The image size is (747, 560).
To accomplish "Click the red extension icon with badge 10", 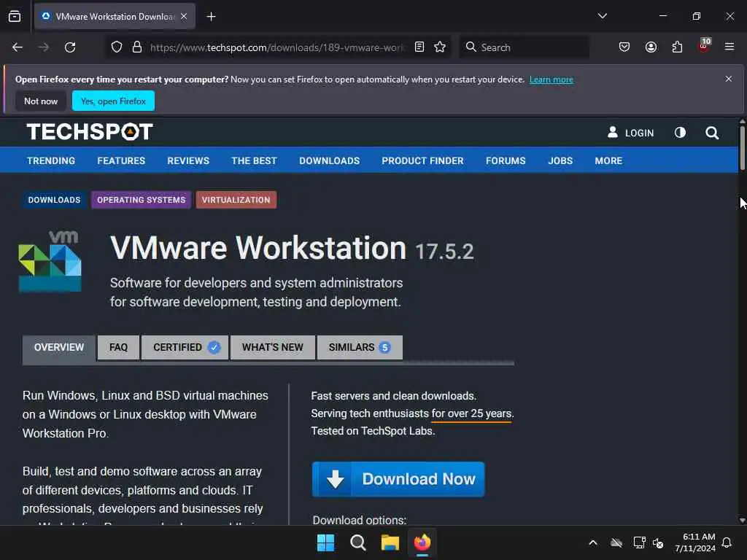I will pos(704,46).
